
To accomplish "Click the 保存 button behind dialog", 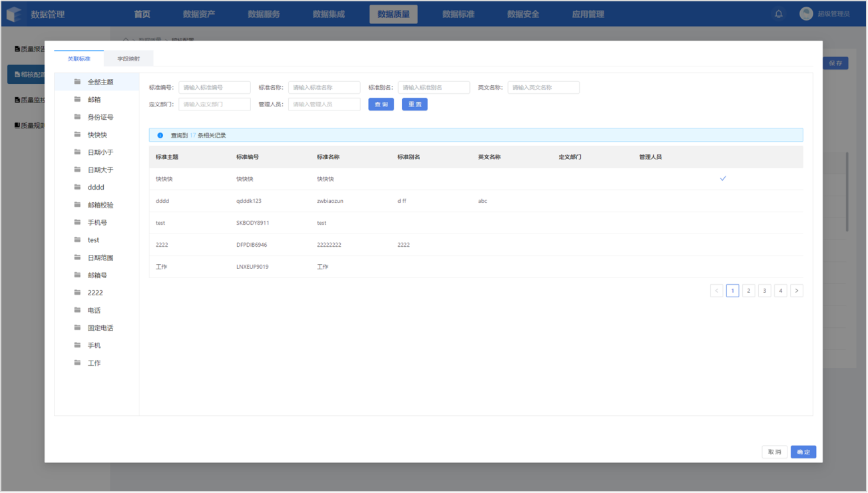I will tap(835, 63).
